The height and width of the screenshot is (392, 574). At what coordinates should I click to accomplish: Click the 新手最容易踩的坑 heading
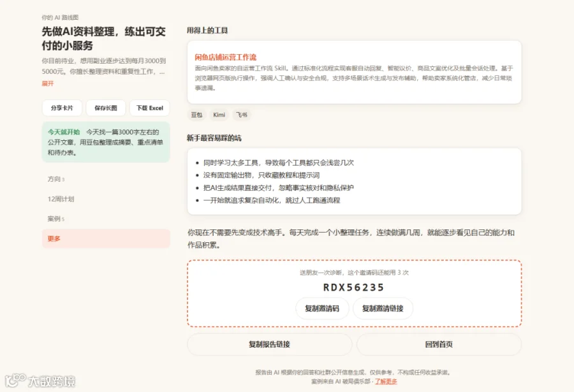[x=214, y=138]
